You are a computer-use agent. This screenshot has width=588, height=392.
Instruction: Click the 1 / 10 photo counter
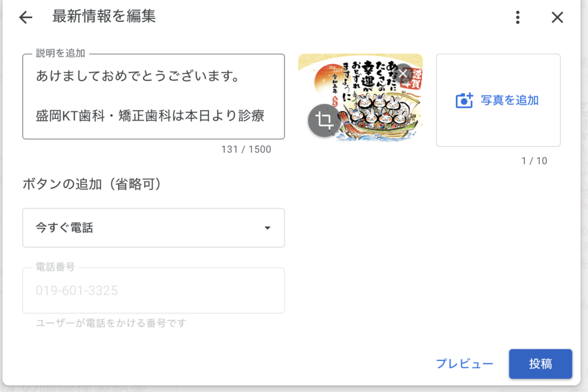tap(534, 161)
